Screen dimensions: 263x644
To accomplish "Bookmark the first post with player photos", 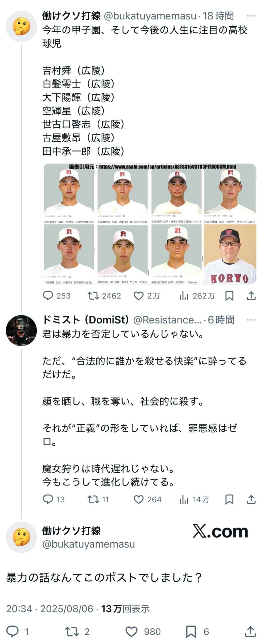I will 229,296.
